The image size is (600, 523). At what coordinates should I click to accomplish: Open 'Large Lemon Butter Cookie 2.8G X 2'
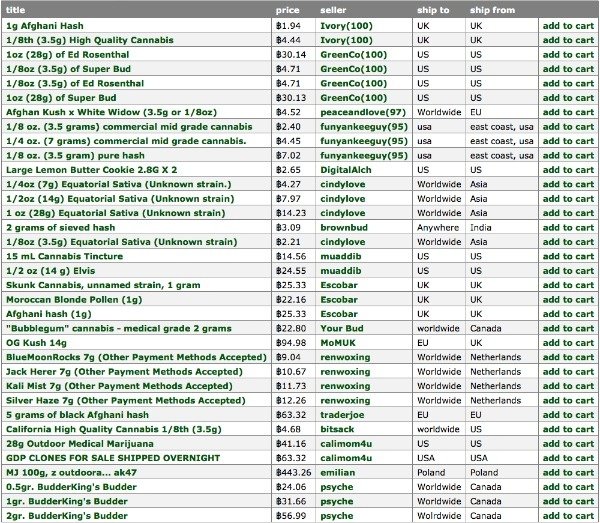[91, 170]
